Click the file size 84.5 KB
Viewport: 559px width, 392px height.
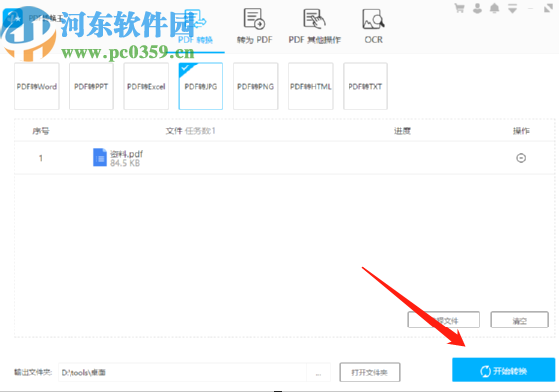pyautogui.click(x=125, y=163)
